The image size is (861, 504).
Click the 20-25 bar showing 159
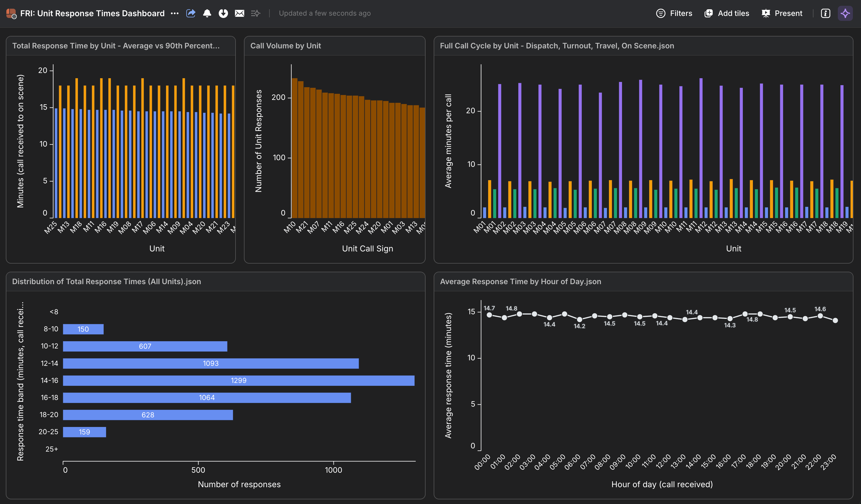(84, 432)
